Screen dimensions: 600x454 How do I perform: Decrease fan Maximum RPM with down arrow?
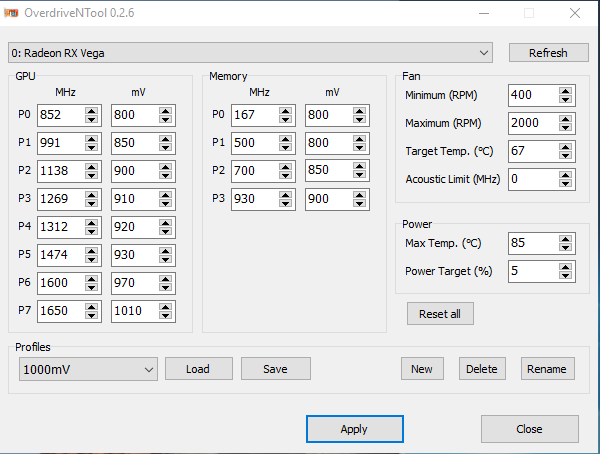(x=565, y=127)
